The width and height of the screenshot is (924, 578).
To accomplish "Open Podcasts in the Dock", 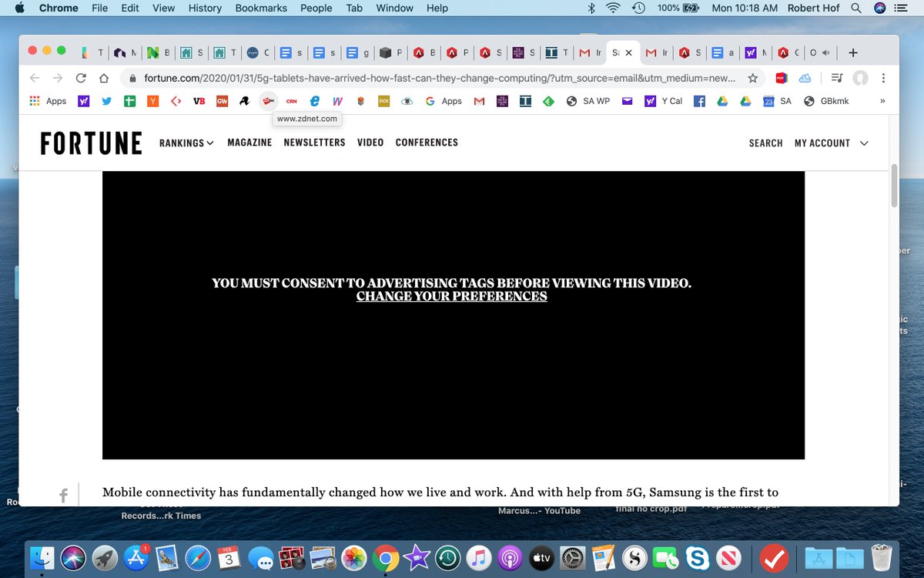I will 511,557.
